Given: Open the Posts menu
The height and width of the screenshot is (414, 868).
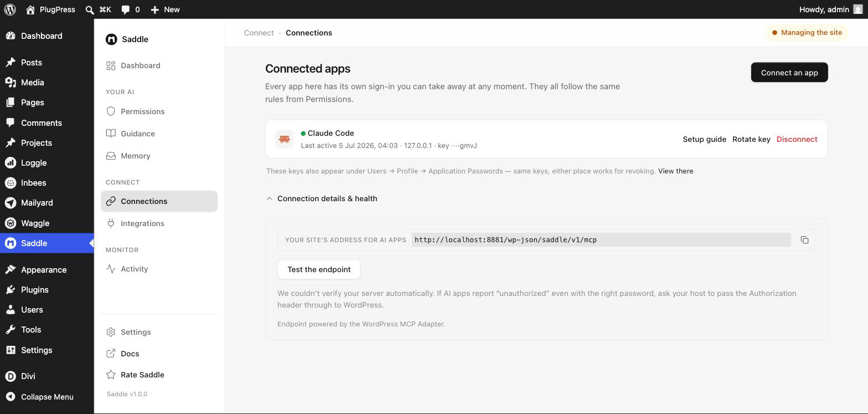Looking at the screenshot, I should 47,63.
